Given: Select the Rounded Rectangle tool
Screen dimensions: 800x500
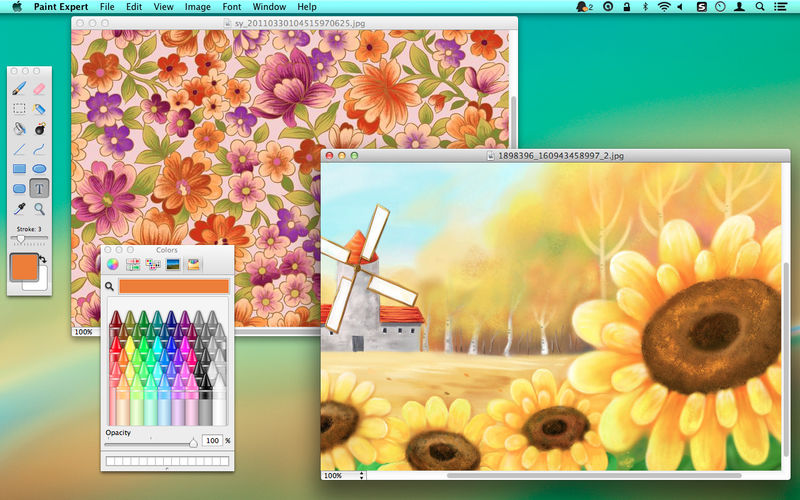Looking at the screenshot, I should 19,188.
